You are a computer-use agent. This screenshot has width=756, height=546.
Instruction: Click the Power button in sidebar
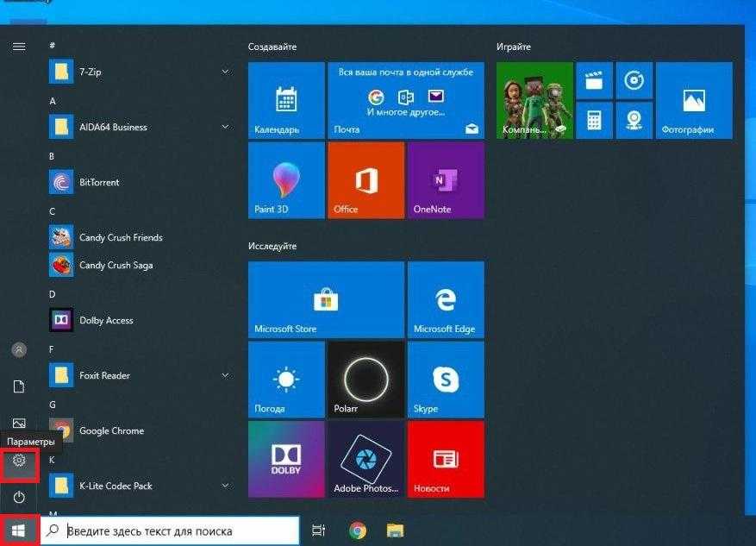pyautogui.click(x=19, y=498)
